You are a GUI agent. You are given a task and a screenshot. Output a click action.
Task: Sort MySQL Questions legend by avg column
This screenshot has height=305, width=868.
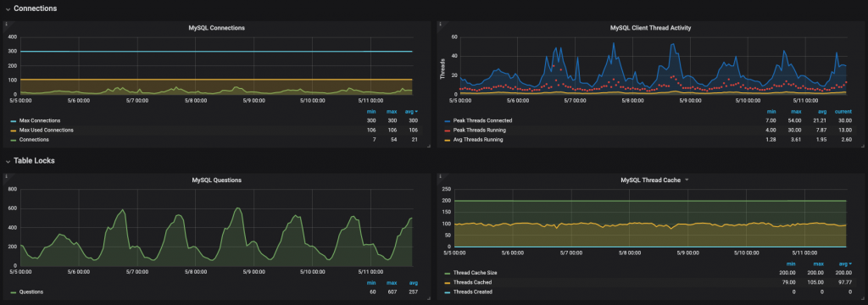(413, 283)
